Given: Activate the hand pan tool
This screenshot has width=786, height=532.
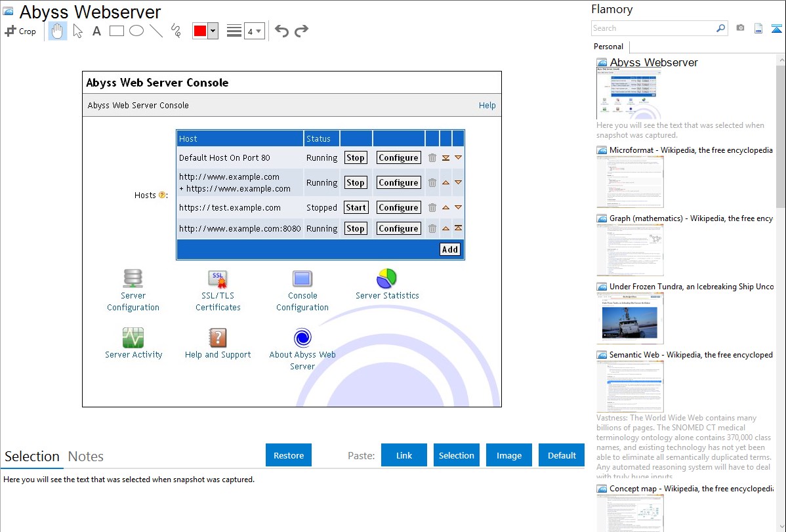Looking at the screenshot, I should pos(58,31).
